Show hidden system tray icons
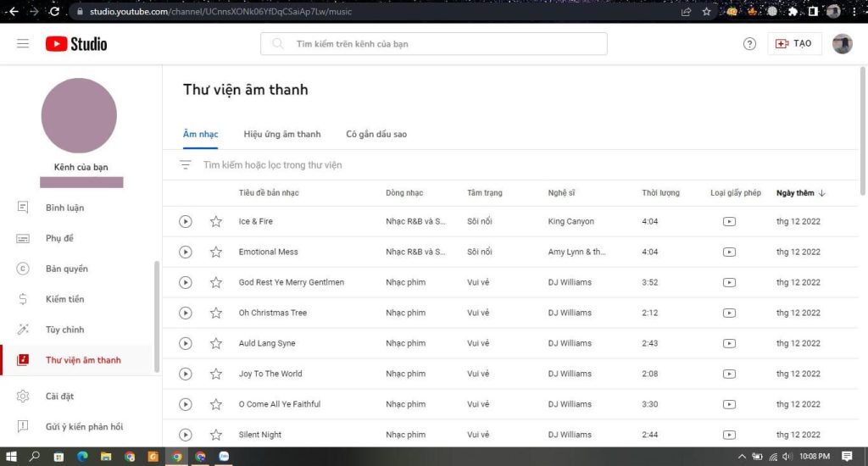Screen dimensions: 868x466 coord(742,457)
